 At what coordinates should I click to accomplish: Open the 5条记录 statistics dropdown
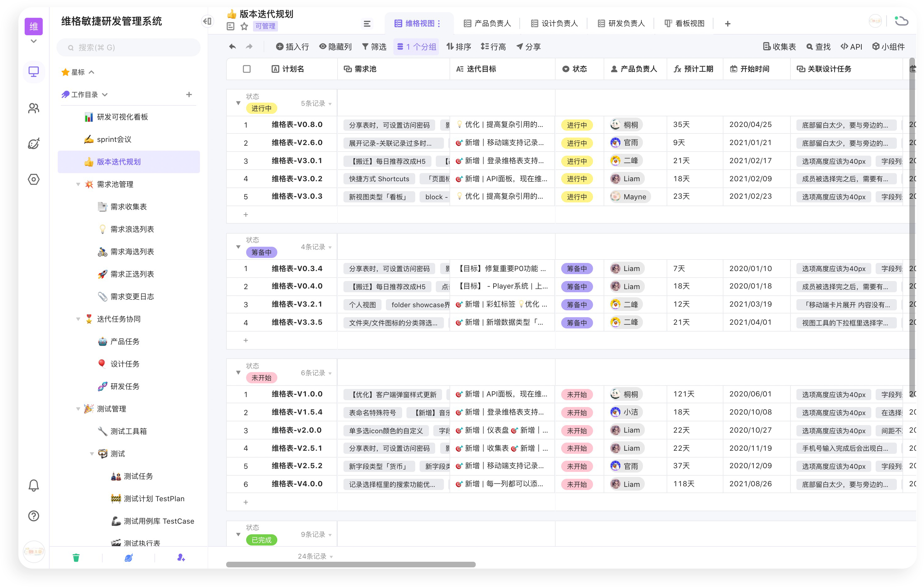click(316, 103)
